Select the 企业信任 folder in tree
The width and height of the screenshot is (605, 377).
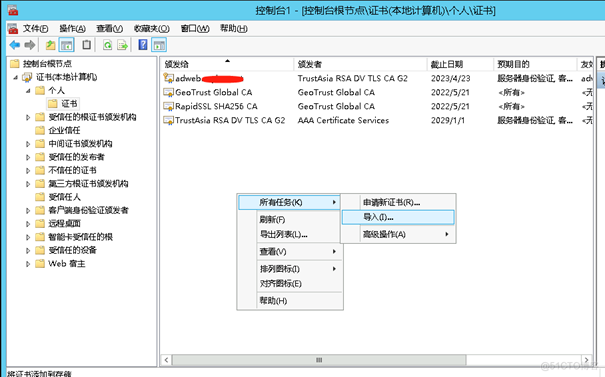[x=64, y=130]
